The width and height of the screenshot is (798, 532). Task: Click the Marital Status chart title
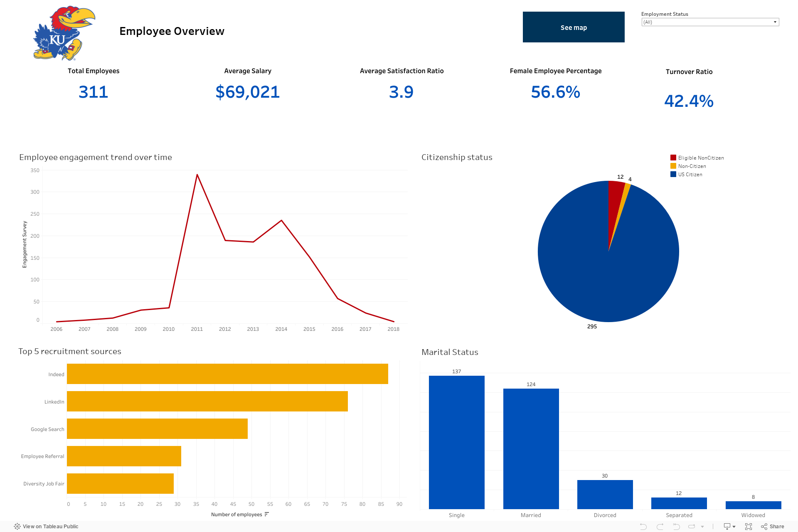(450, 352)
